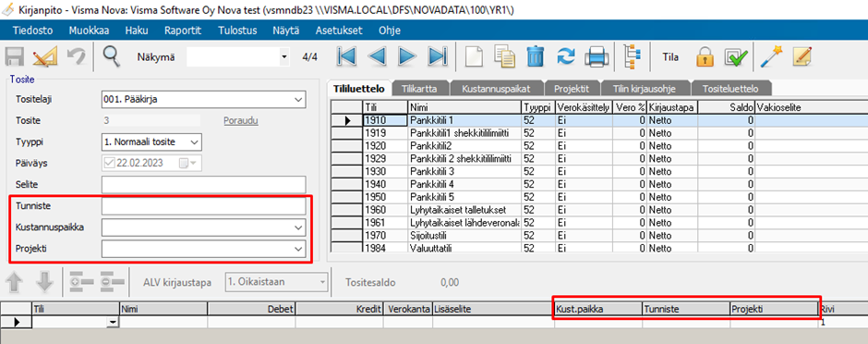
Task: Open the Kustannuspaikka dropdown
Action: [298, 227]
